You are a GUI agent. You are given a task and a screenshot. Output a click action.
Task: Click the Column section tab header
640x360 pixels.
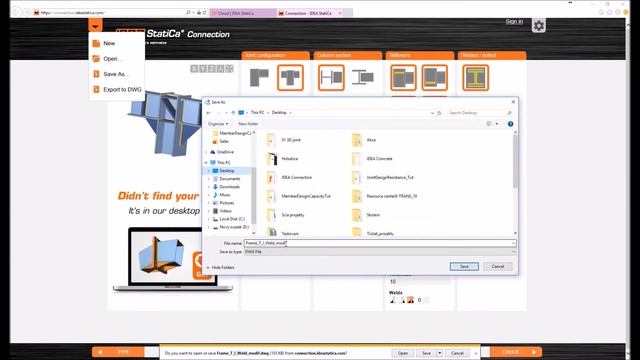tap(348, 55)
